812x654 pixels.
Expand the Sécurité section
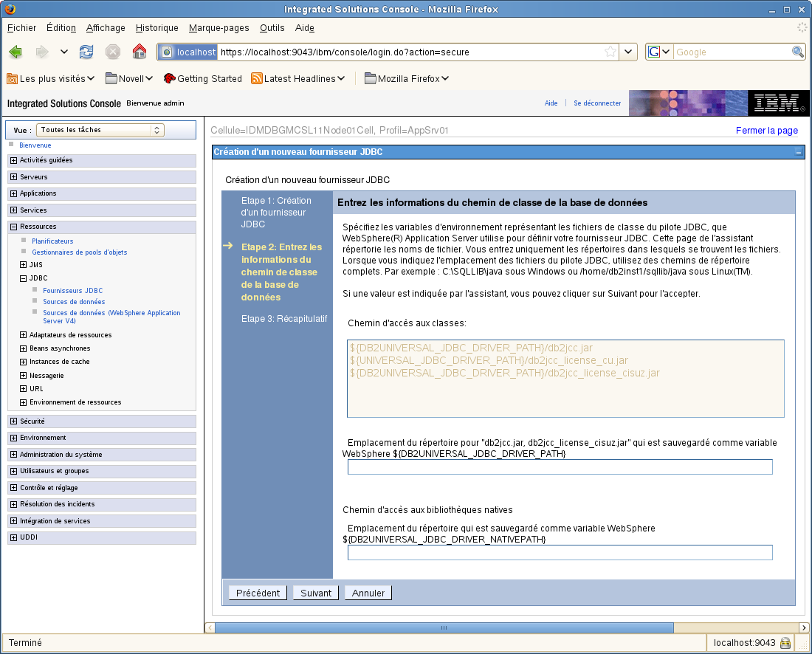pyautogui.click(x=13, y=421)
